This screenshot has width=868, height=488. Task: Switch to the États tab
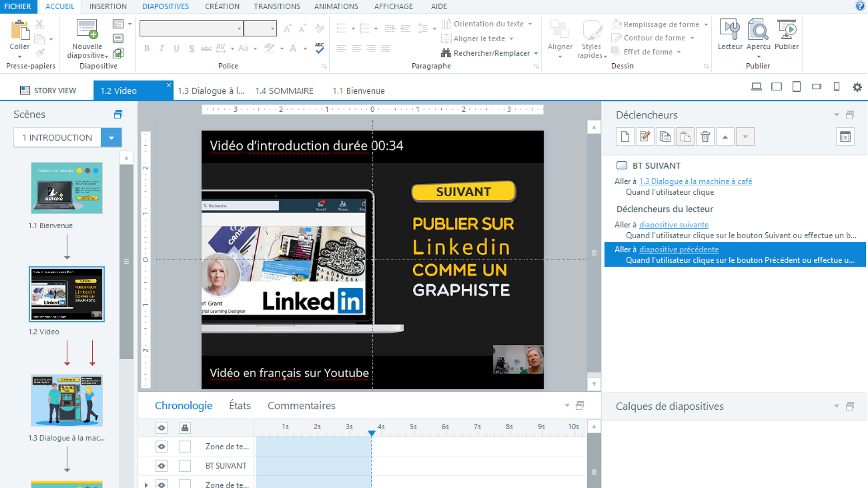pos(240,405)
